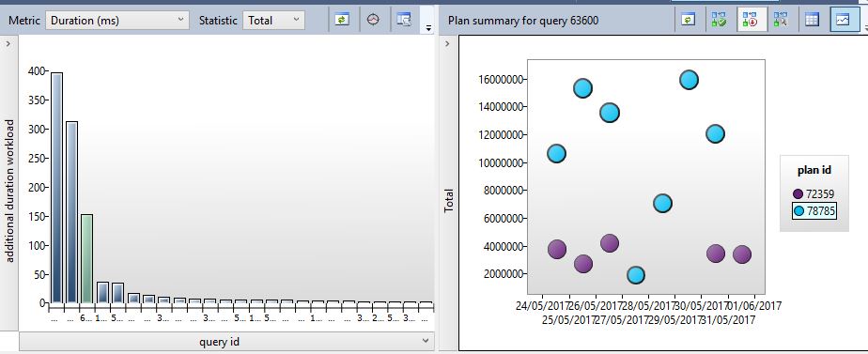Viewport: 868px width, 354px height.
Task: Click the 'Statistic' label in toolbar
Action: pos(218,21)
